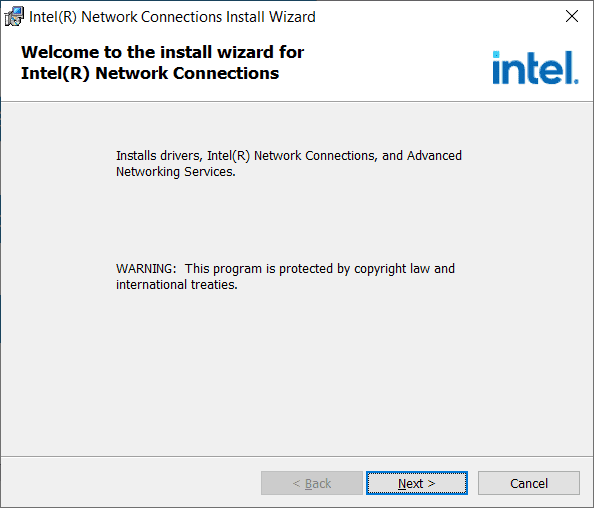
Task: Proceed with the Next > button
Action: click(417, 483)
